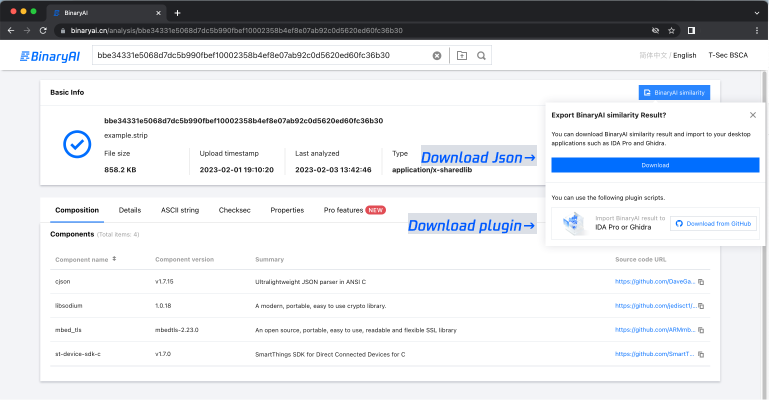This screenshot has height=400, width=769.
Task: Open browser side panel icon
Action: click(x=691, y=30)
